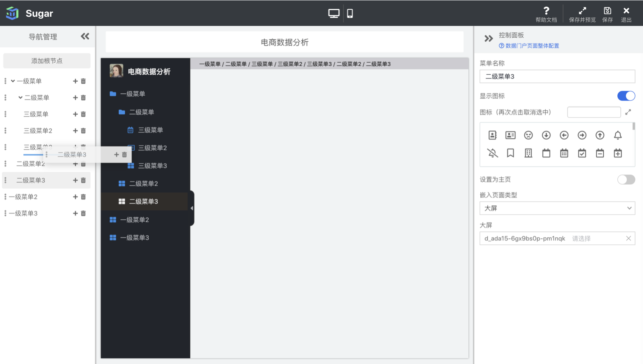Add child node under 一级菜单3
This screenshot has width=643, height=364.
pos(75,213)
